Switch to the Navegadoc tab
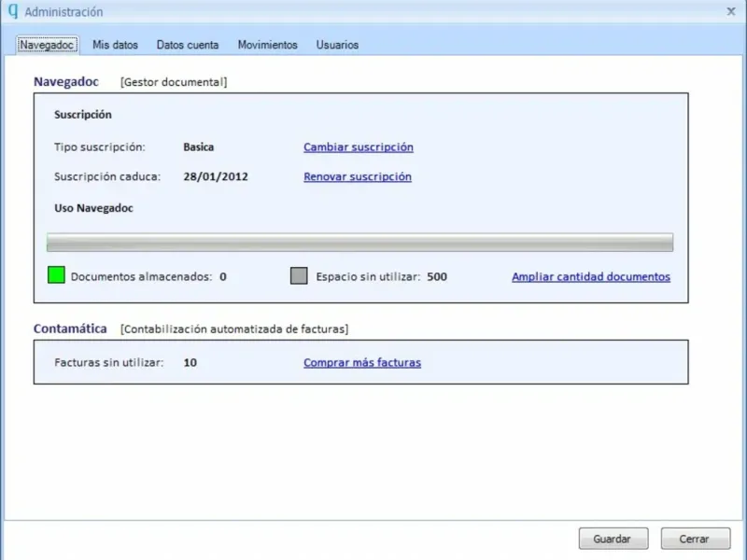This screenshot has width=747, height=560. click(x=48, y=45)
